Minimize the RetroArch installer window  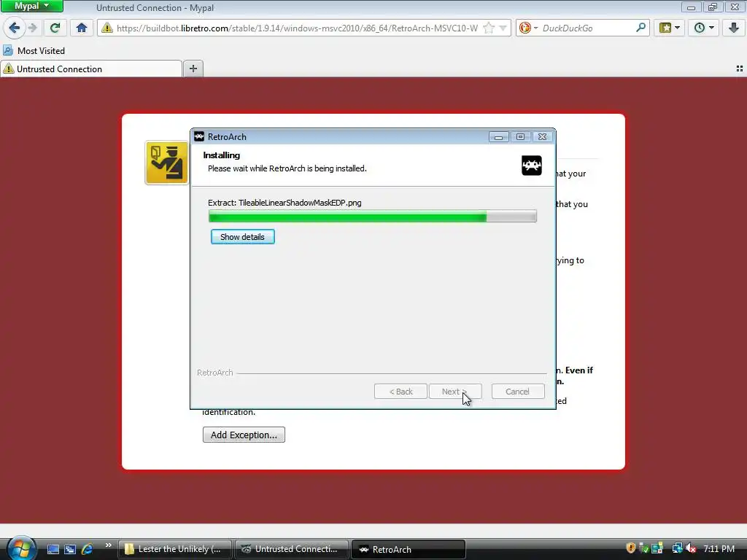(x=498, y=136)
